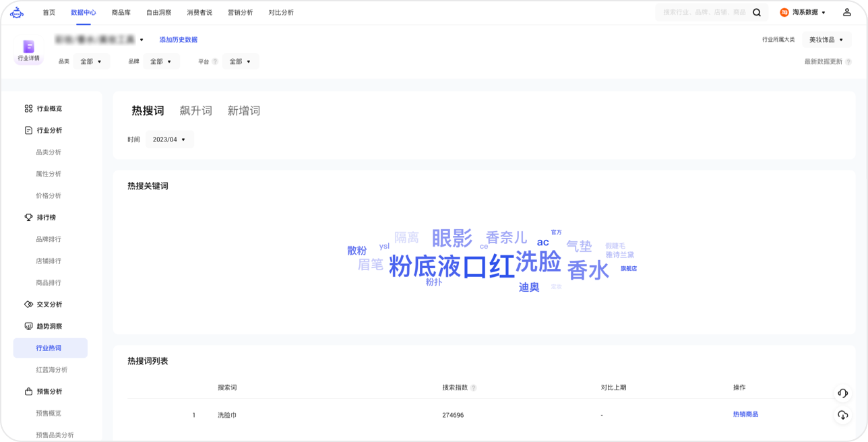Image resolution: width=868 pixels, height=442 pixels.
Task: Click the customer service headset icon
Action: pos(842,393)
